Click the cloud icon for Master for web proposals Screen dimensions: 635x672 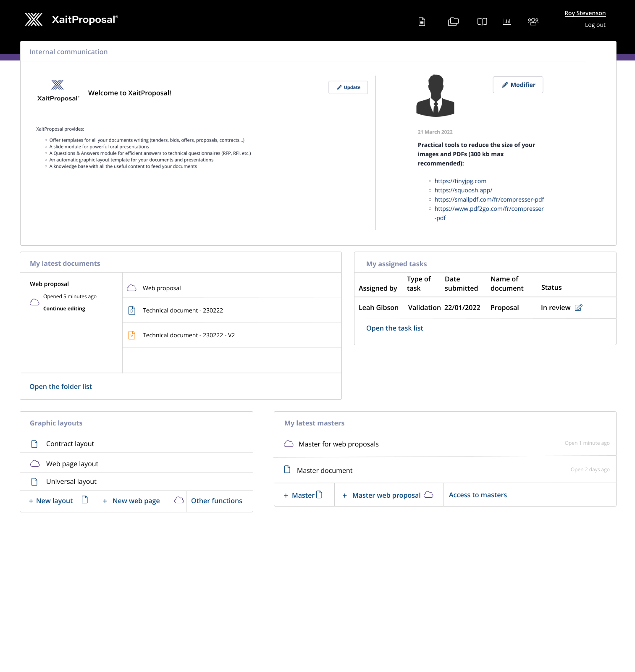click(289, 444)
